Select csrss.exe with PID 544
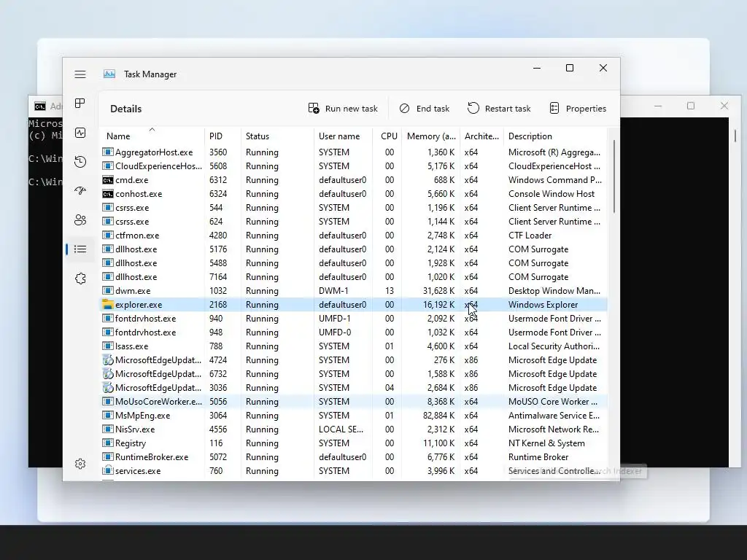 [x=354, y=208]
